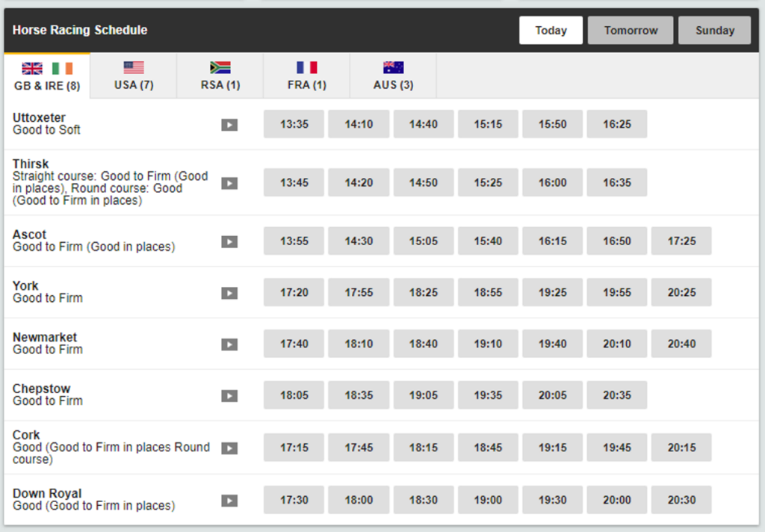
Task: Click the Ascot video play icon
Action: 229,242
